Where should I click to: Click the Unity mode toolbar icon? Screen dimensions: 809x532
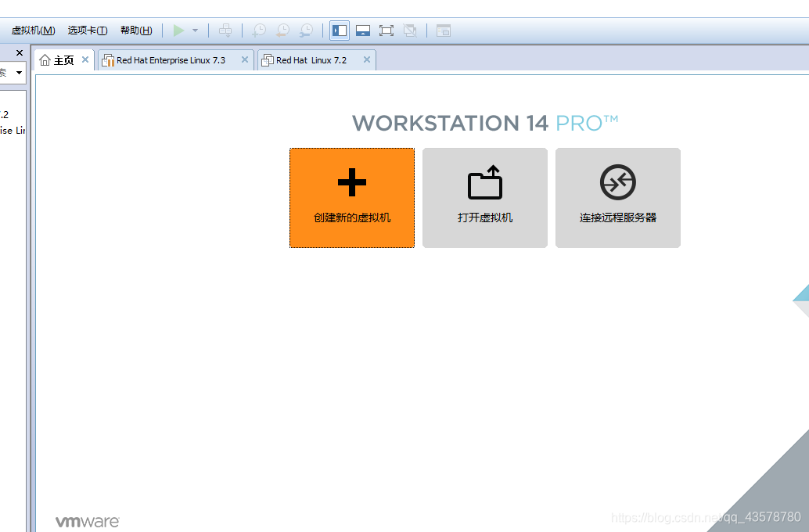click(x=410, y=31)
